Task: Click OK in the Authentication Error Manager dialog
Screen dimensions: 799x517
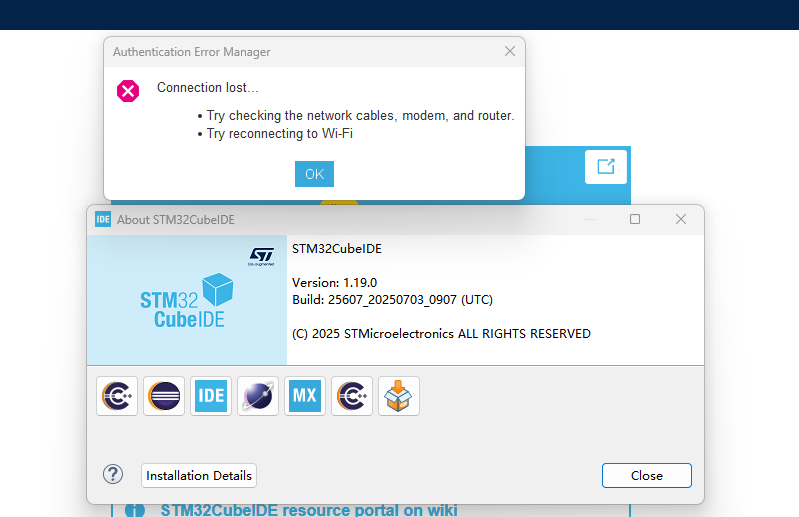Action: (314, 174)
